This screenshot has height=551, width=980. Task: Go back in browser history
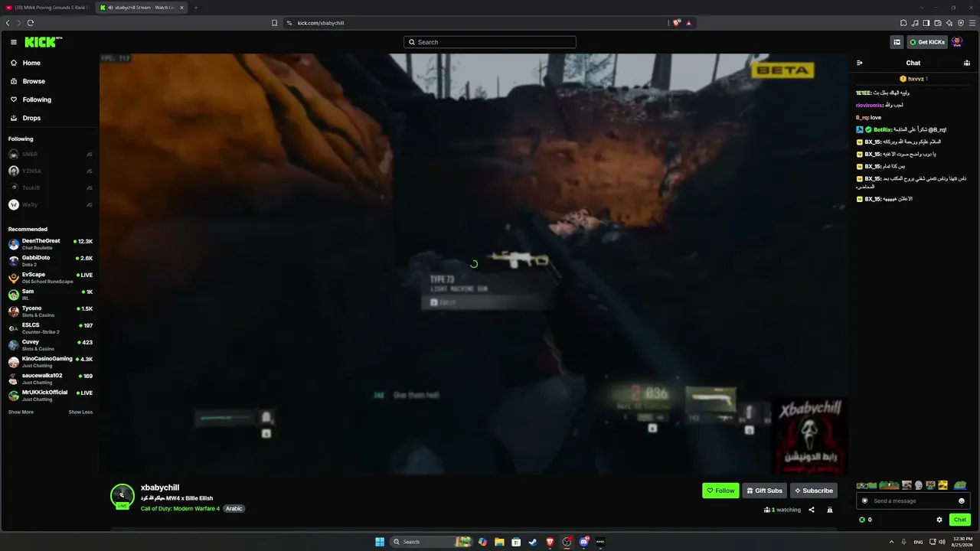(8, 23)
